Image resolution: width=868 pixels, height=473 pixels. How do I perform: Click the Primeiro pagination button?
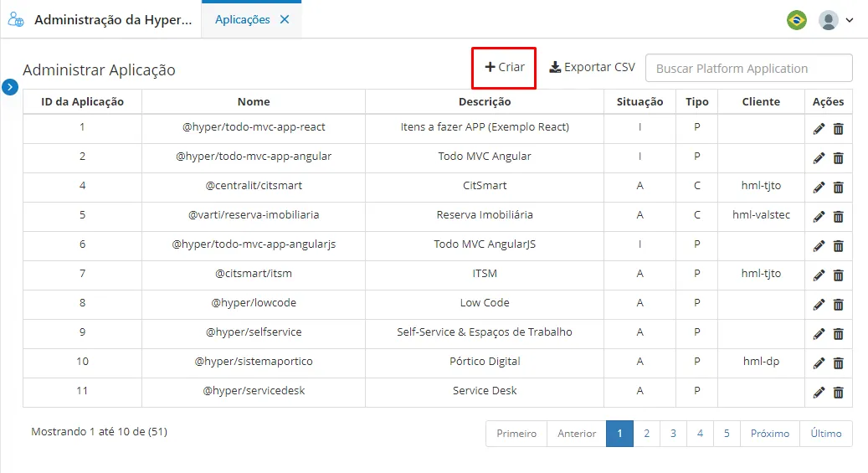(x=516, y=434)
